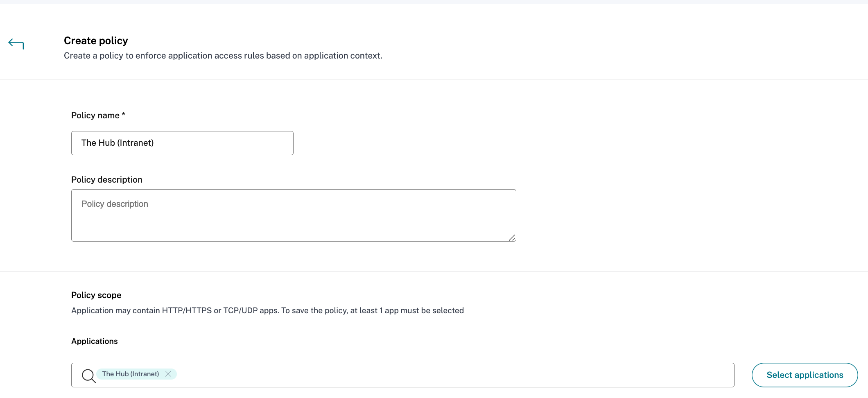This screenshot has width=868, height=398.
Task: Focus the Policy name text field
Action: tap(182, 143)
